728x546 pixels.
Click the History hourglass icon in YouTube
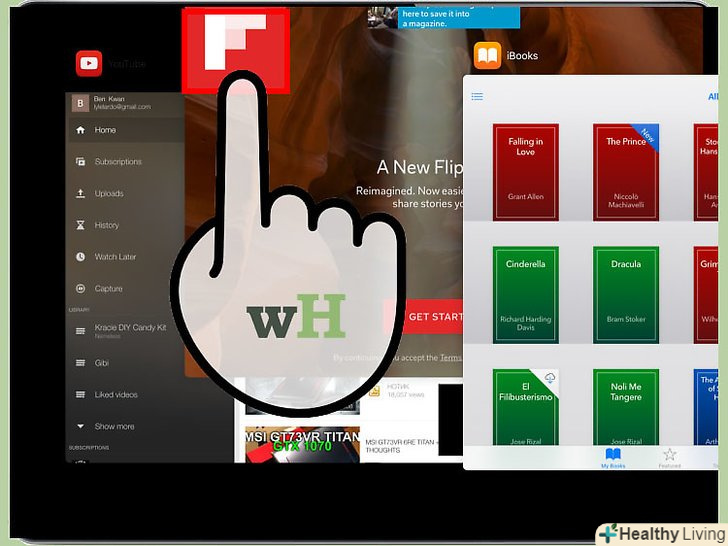(x=80, y=225)
